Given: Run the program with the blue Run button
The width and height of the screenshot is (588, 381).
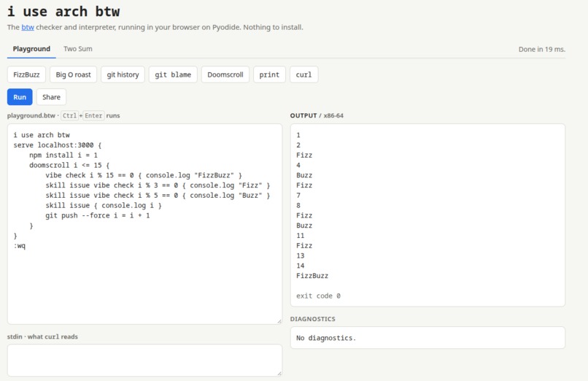Looking at the screenshot, I should pos(20,97).
